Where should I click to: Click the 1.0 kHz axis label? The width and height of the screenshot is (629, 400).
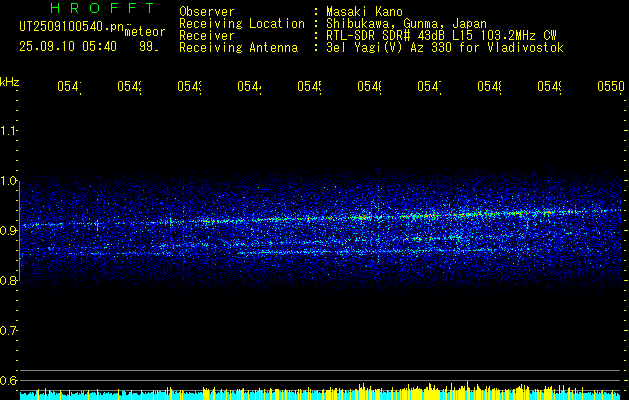pos(8,181)
